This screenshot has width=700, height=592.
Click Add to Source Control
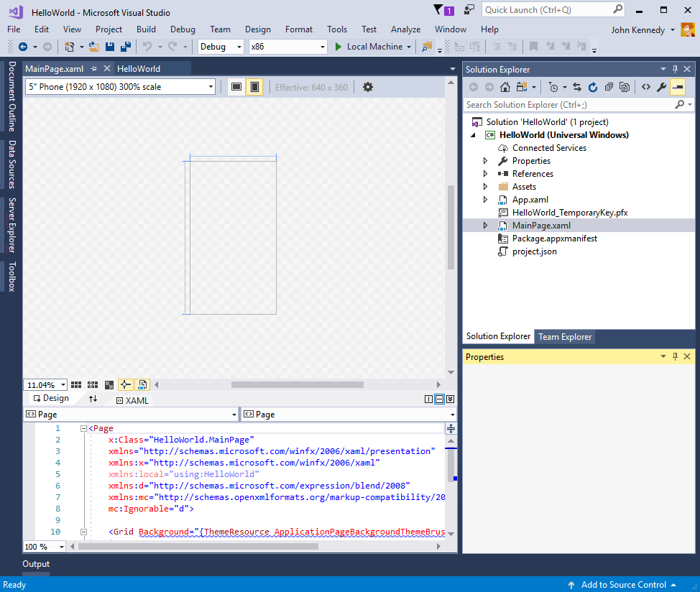pos(622,584)
